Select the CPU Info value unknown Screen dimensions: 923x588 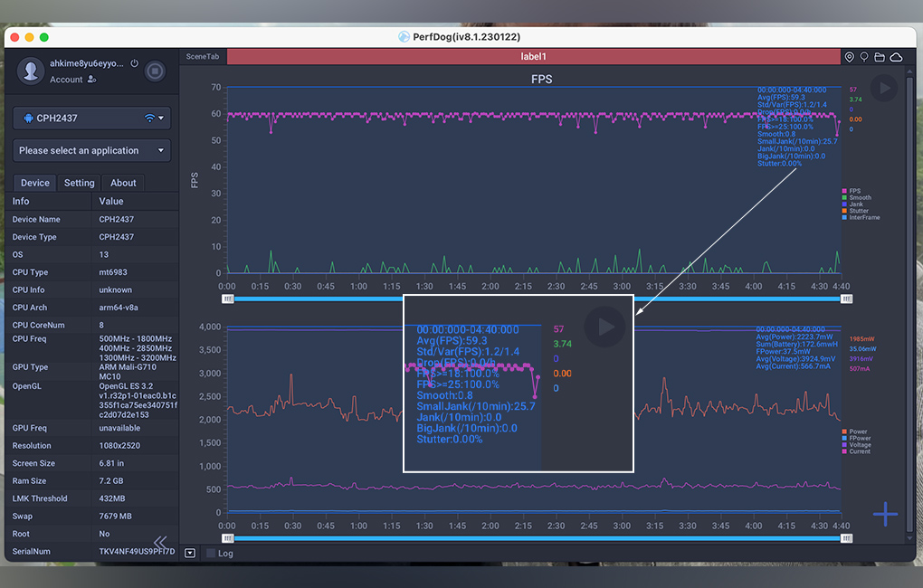(x=116, y=290)
